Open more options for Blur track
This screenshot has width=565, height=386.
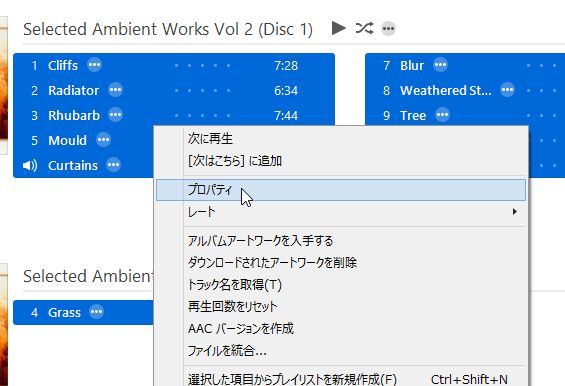pos(440,65)
